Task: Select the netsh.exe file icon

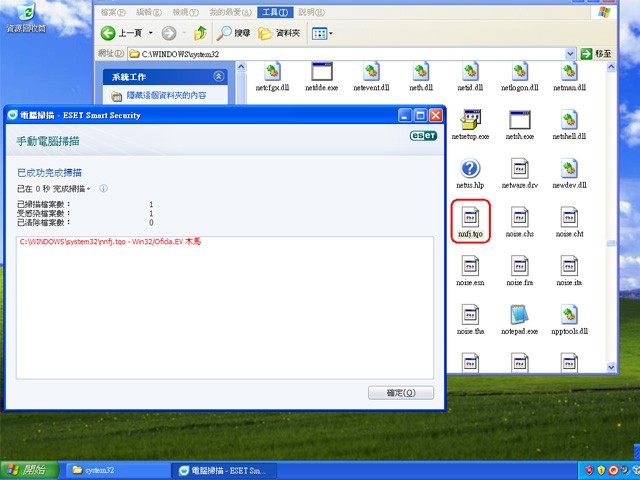Action: click(520, 120)
